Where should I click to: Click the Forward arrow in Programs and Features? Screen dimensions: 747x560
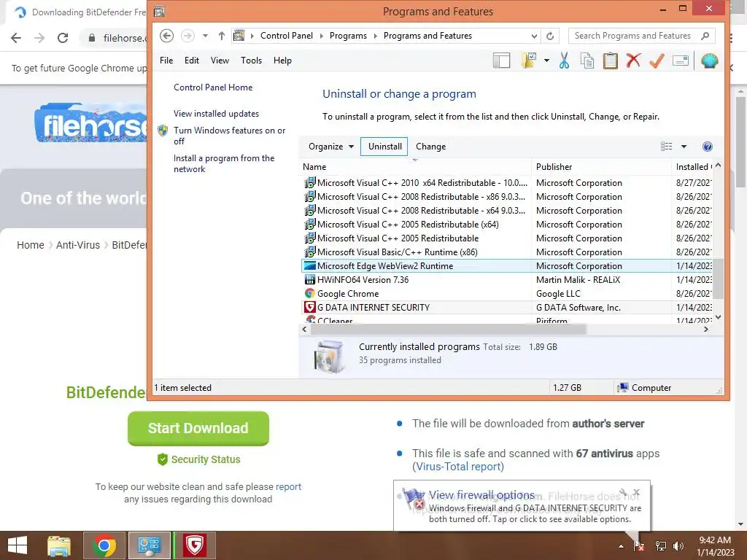point(187,36)
